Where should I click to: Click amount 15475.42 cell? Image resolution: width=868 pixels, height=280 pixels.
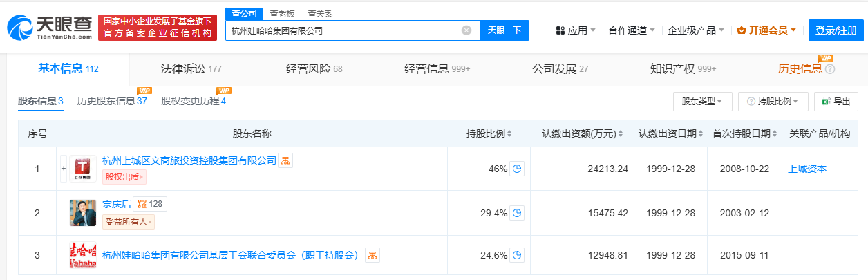(608, 213)
